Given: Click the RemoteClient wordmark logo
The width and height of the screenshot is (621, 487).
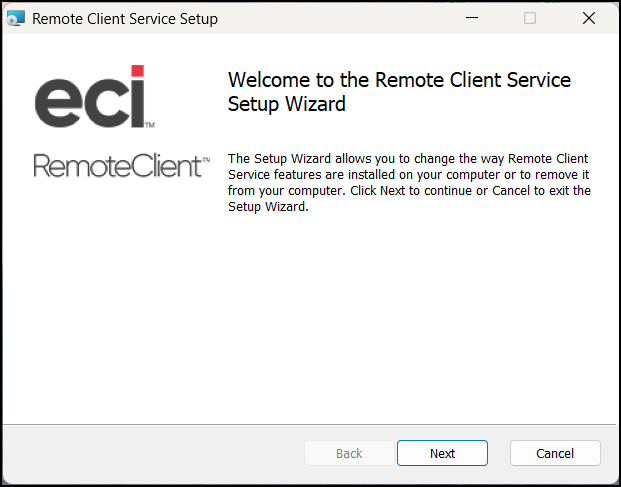Looking at the screenshot, I should click(x=122, y=166).
